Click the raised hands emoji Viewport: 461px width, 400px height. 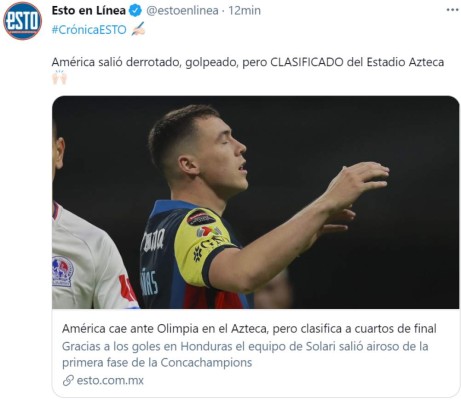(59, 78)
